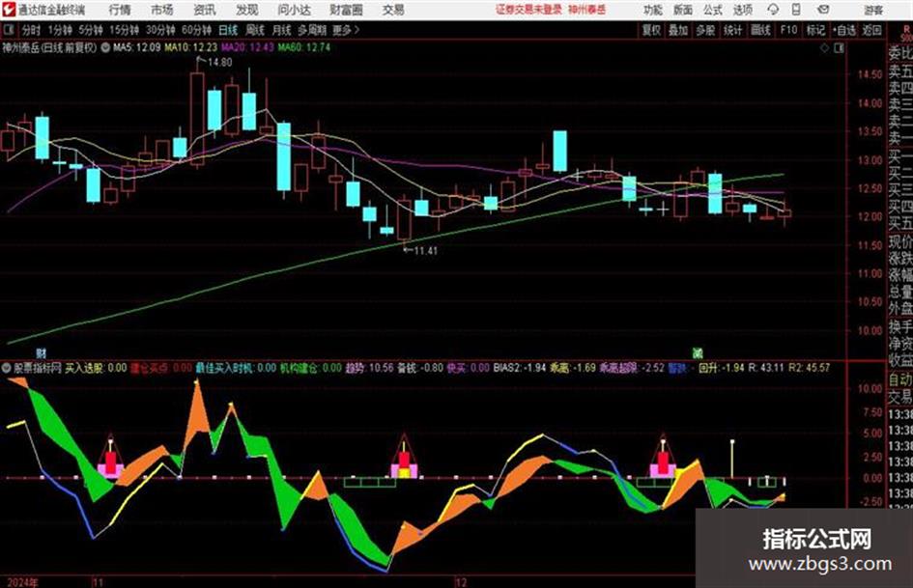This screenshot has height=588, width=913.
Task: Switch to 周线 weekly period
Action: tap(255, 30)
